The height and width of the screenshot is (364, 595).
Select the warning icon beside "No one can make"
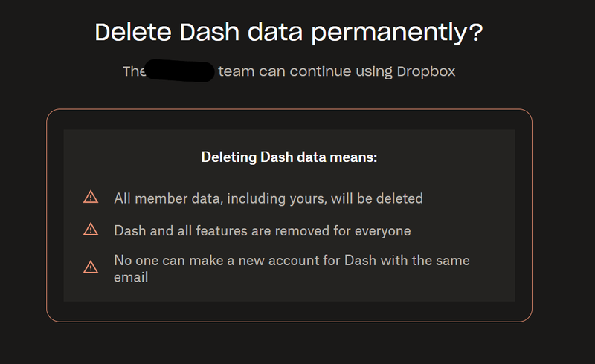[x=90, y=267]
